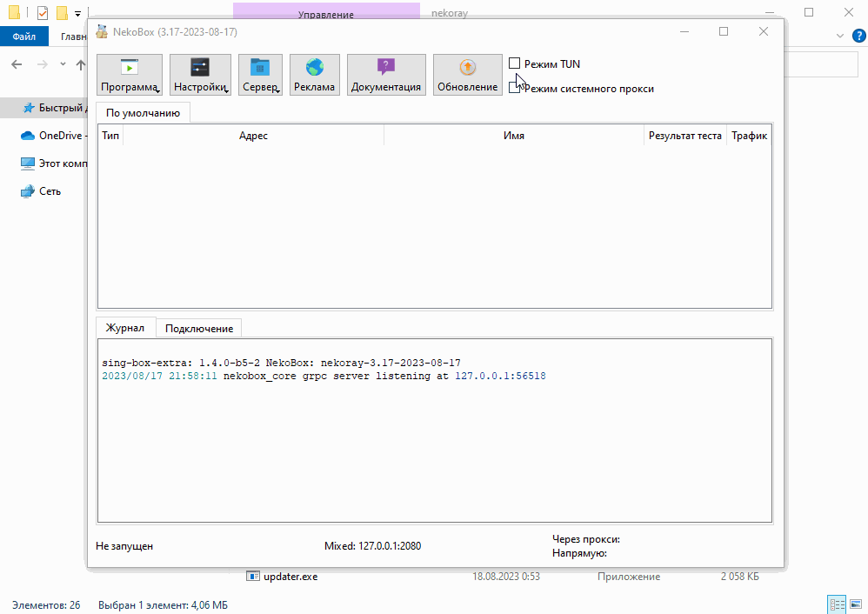Click the Напрямую label
The width and height of the screenshot is (868, 614).
(579, 553)
